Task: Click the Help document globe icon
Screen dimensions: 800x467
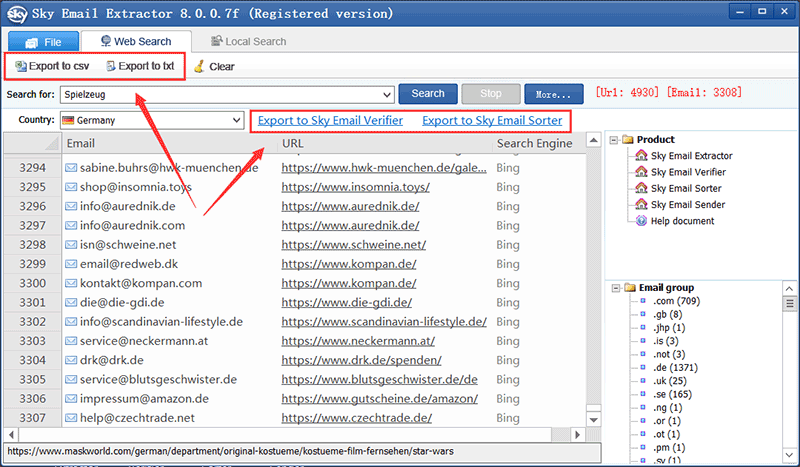Action: click(x=641, y=221)
